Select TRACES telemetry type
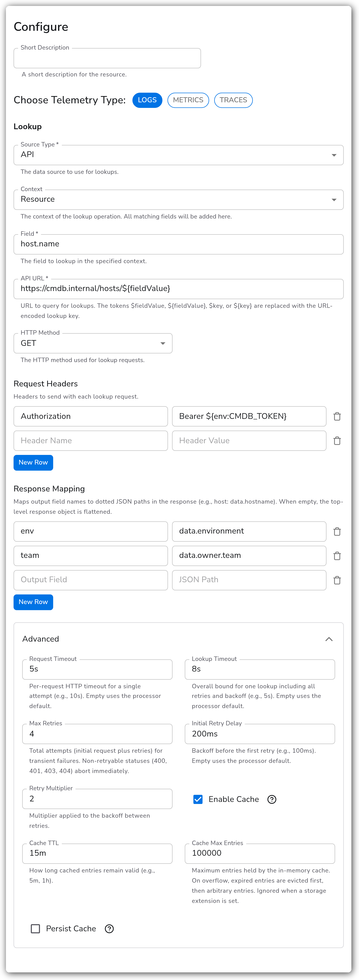 tap(233, 100)
